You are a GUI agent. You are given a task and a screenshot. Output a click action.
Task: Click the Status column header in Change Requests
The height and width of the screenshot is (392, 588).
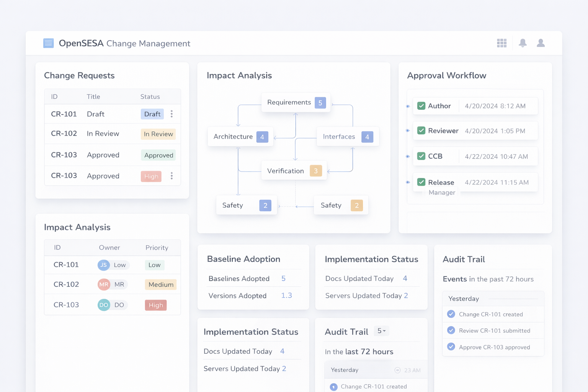click(150, 97)
